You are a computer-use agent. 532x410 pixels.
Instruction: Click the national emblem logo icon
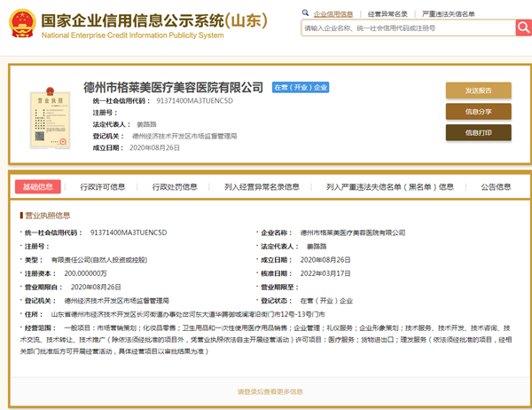[x=22, y=23]
